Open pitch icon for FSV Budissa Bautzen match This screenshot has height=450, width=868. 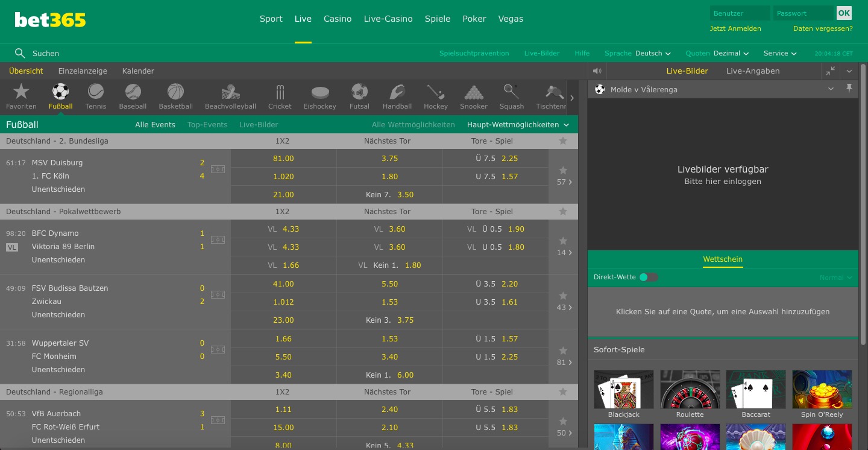coord(218,295)
